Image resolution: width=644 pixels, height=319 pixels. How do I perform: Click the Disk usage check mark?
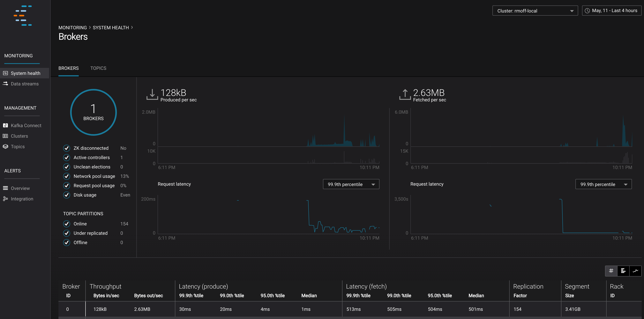point(66,195)
